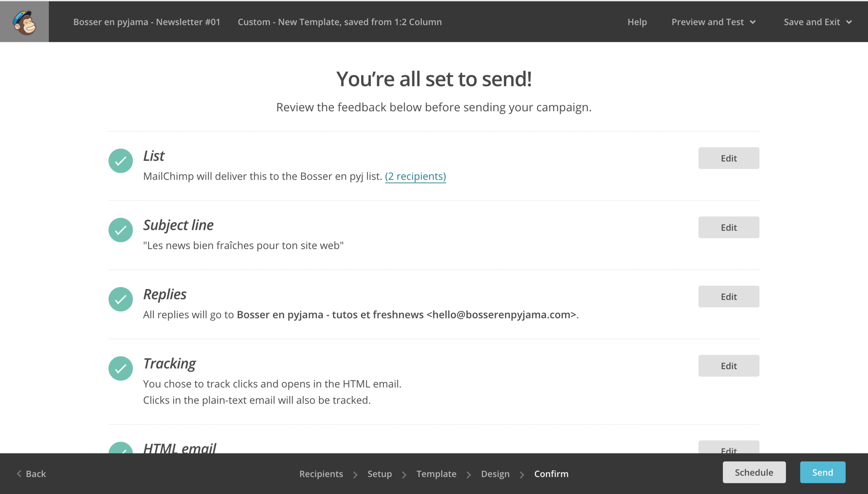Click the MailChimp Freddie logo
868x494 pixels.
coord(24,22)
